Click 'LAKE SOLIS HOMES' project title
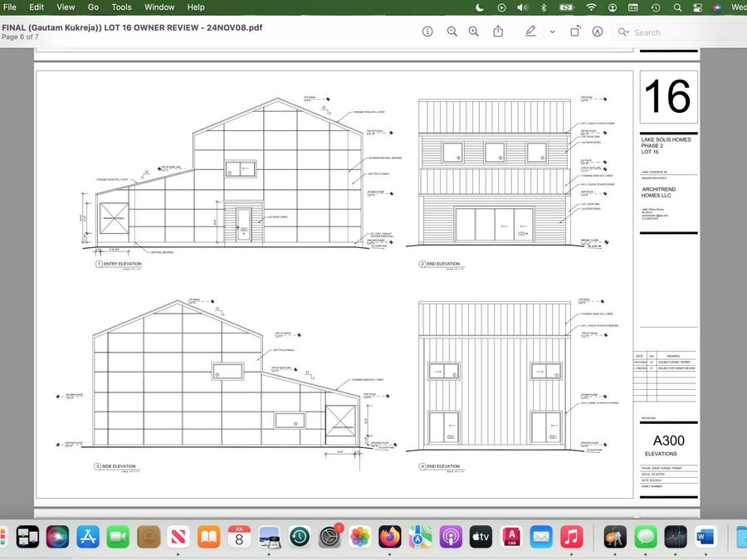Viewport: 747px width, 560px height. 666,139
